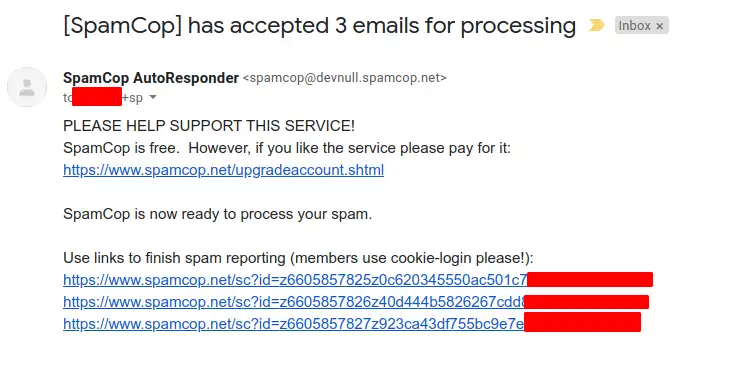Click the red redacted end of the third link
The image size is (751, 365).
582,322
